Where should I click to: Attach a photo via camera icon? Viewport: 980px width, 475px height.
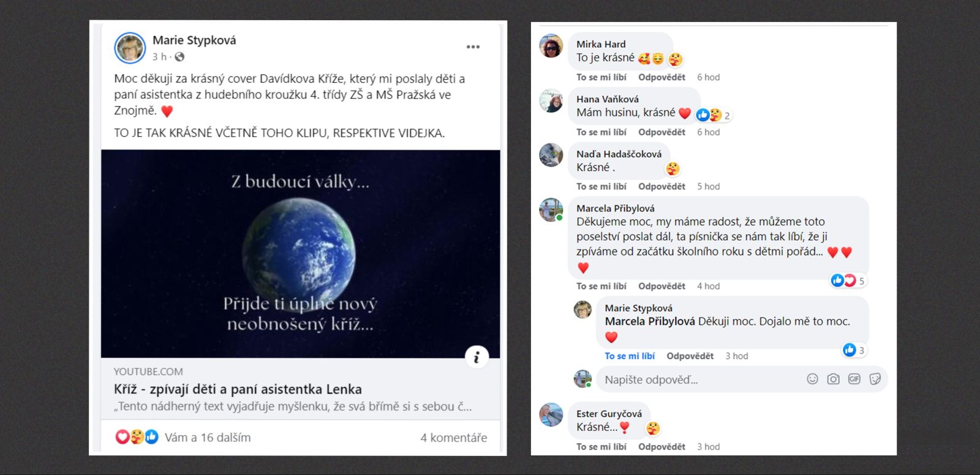pos(833,379)
